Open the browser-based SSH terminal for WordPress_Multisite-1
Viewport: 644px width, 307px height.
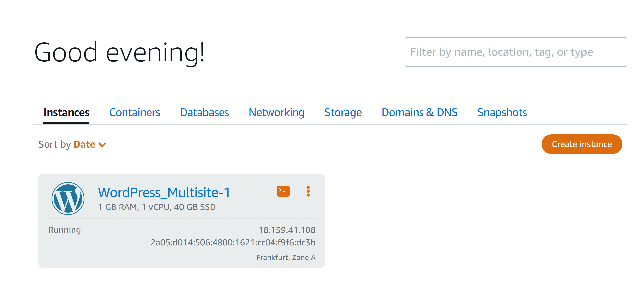(283, 191)
